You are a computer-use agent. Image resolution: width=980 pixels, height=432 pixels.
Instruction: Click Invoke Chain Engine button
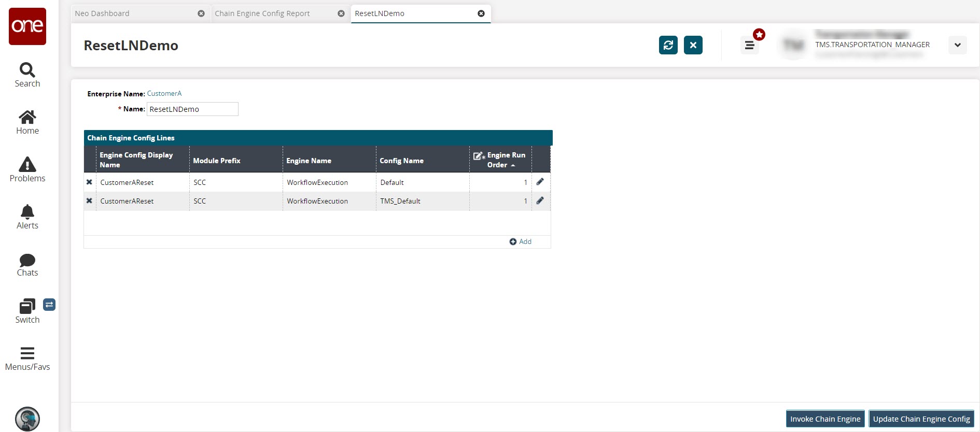[825, 419]
